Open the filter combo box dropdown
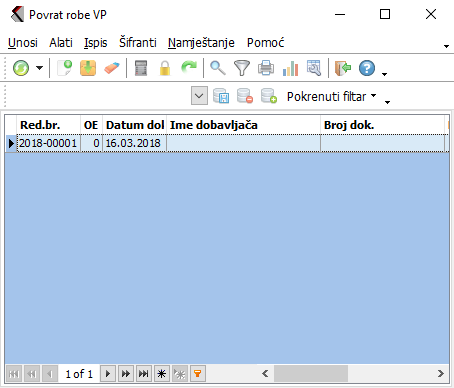The image size is (454, 388). tap(199, 96)
